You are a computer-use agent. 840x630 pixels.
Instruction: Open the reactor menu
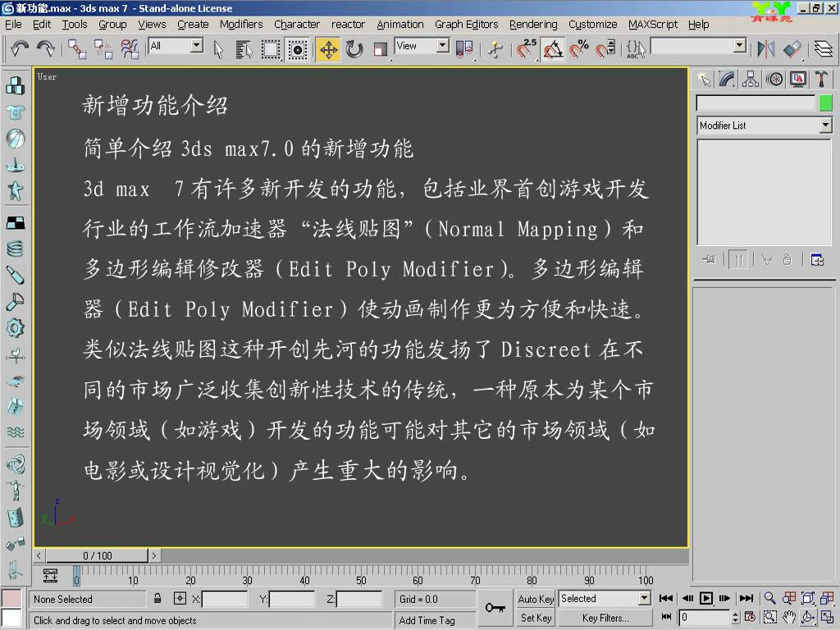pyautogui.click(x=348, y=25)
